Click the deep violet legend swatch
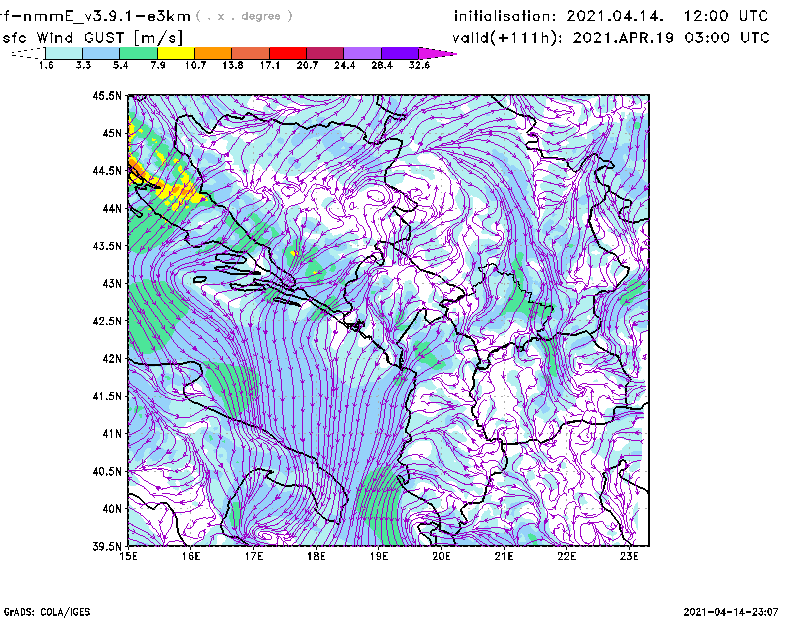The width and height of the screenshot is (800, 618). pyautogui.click(x=400, y=53)
